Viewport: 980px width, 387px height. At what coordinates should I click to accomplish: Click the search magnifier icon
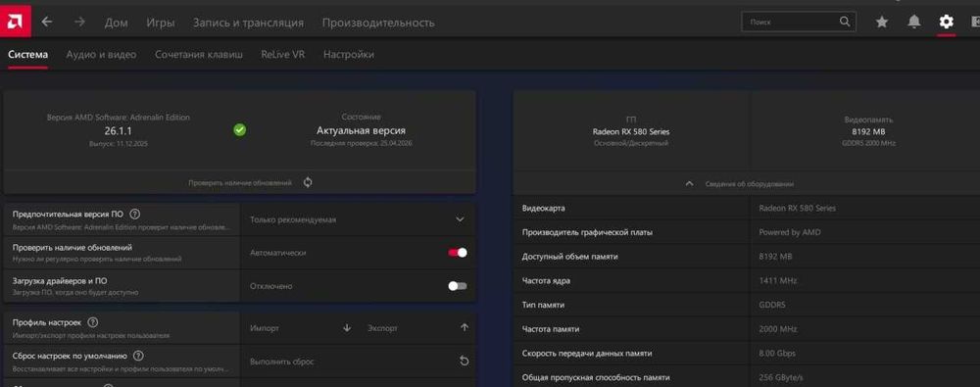point(845,22)
